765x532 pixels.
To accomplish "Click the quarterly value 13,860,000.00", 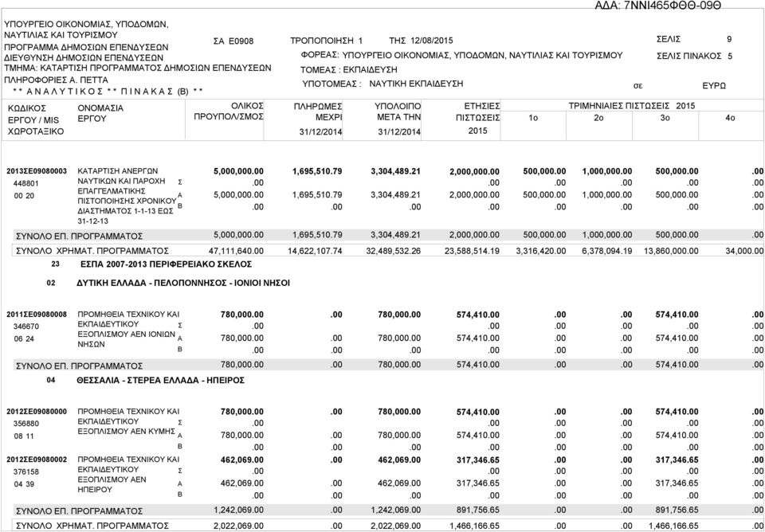I will click(671, 251).
